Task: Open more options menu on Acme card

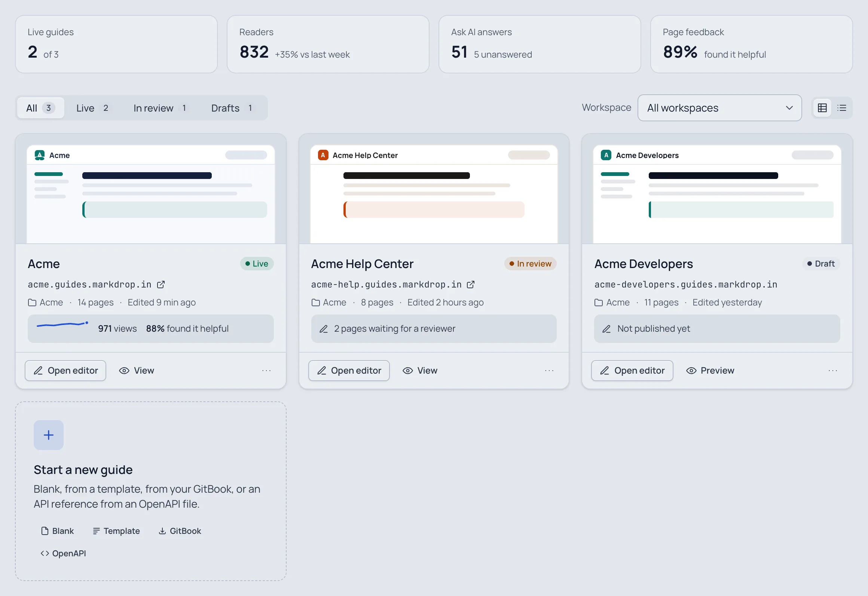Action: 266,371
